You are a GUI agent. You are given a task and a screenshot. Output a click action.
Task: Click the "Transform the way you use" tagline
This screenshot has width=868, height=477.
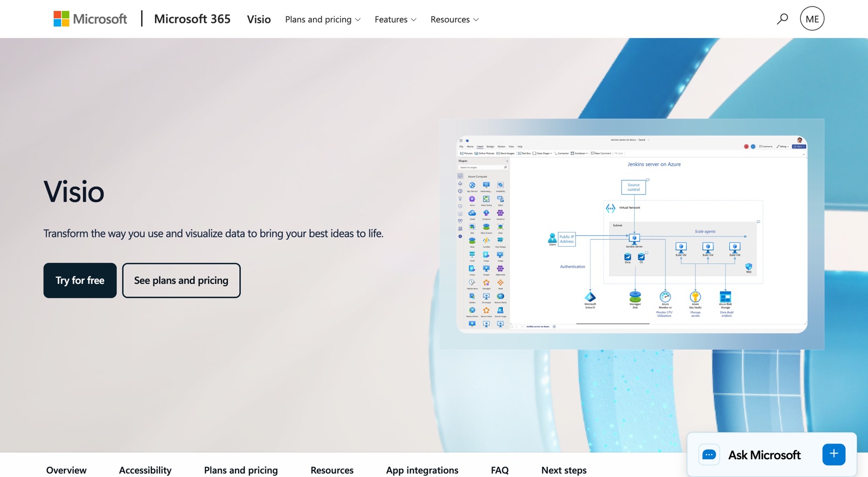tap(213, 234)
